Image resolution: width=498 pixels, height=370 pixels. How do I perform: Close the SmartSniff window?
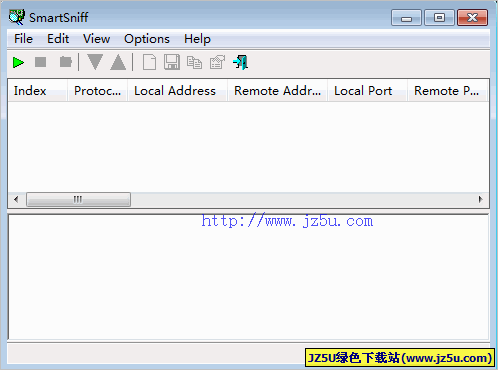(x=472, y=18)
